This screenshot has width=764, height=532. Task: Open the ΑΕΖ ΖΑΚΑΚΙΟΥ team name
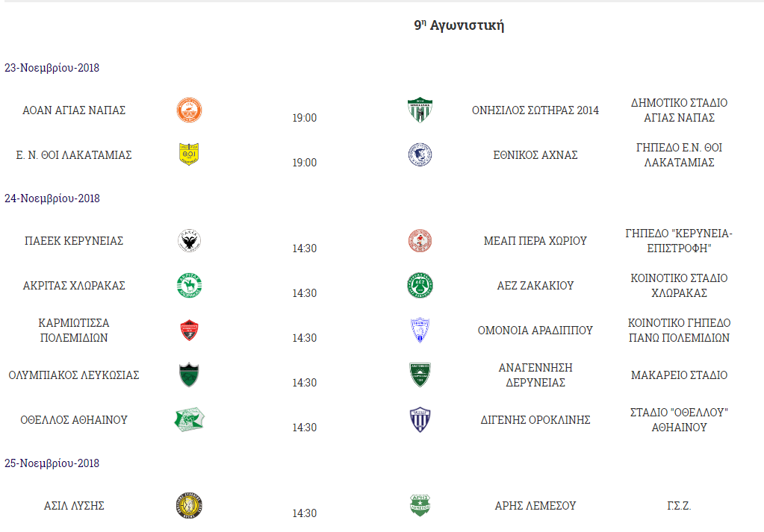pyautogui.click(x=535, y=286)
